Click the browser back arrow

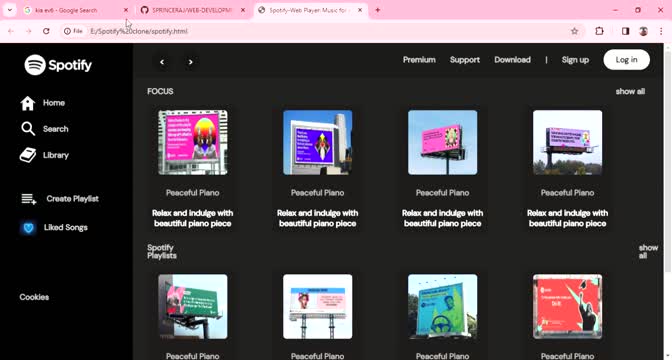pyautogui.click(x=11, y=31)
